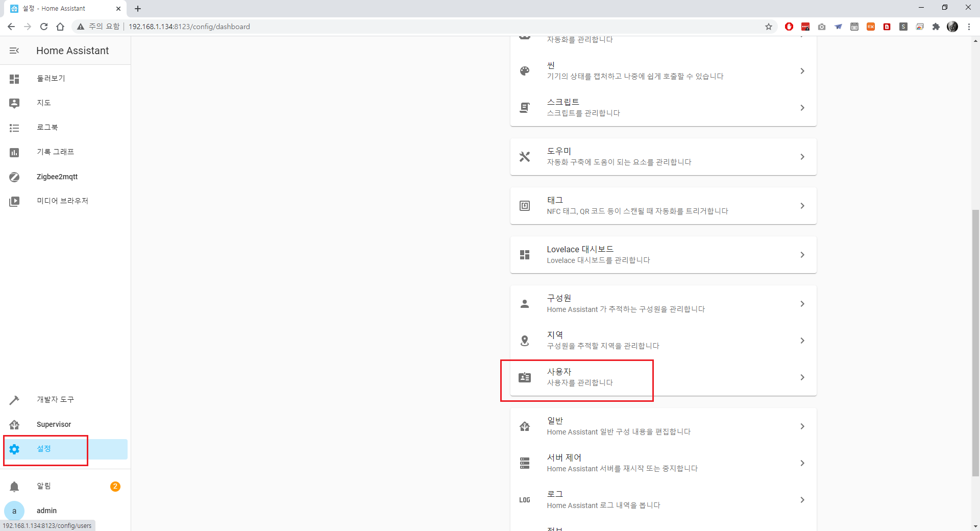This screenshot has height=531, width=980.
Task: Click the 도우미 tools icon
Action: point(525,157)
